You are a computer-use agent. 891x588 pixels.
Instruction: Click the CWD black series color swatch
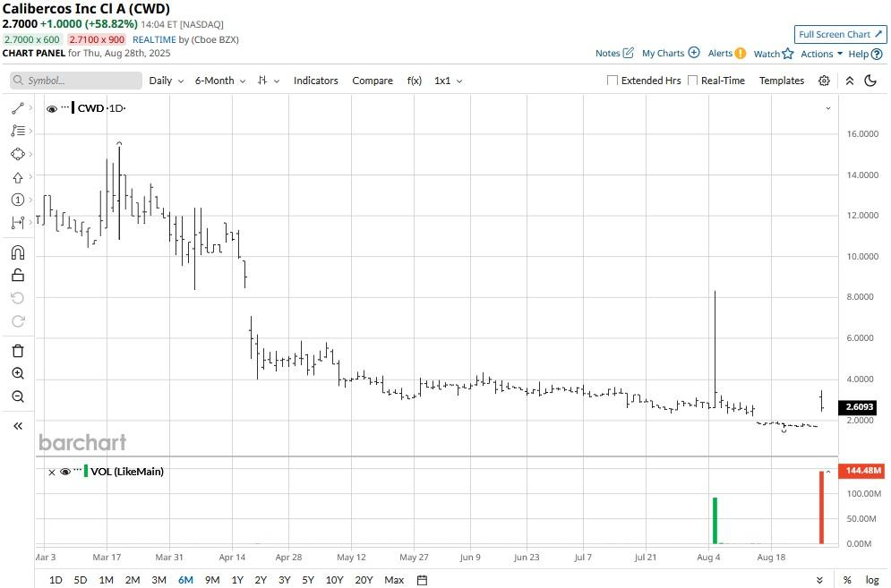pyautogui.click(x=73, y=108)
